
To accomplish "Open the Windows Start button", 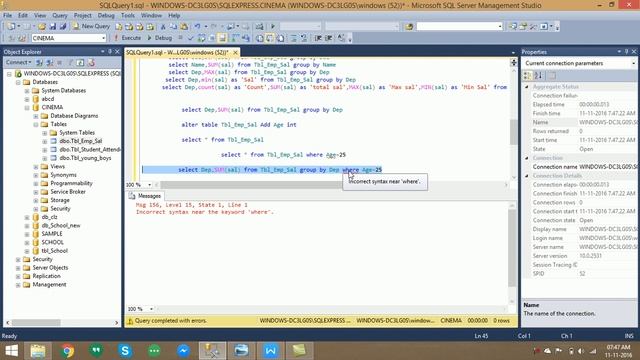I will (11, 351).
